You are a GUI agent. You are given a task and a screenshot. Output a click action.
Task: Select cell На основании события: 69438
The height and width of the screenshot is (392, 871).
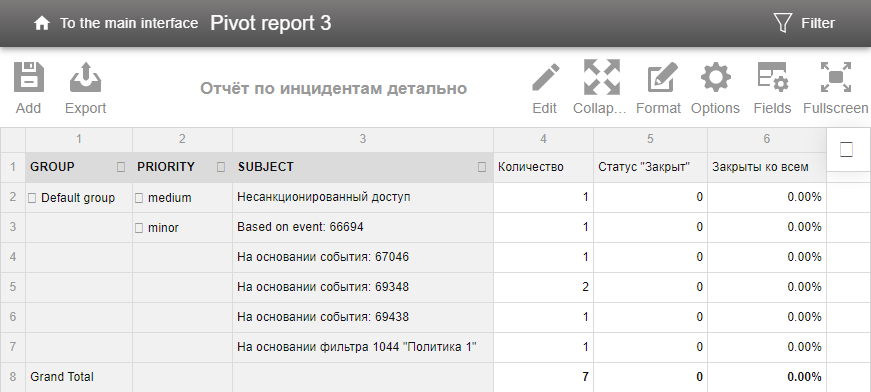[363, 318]
